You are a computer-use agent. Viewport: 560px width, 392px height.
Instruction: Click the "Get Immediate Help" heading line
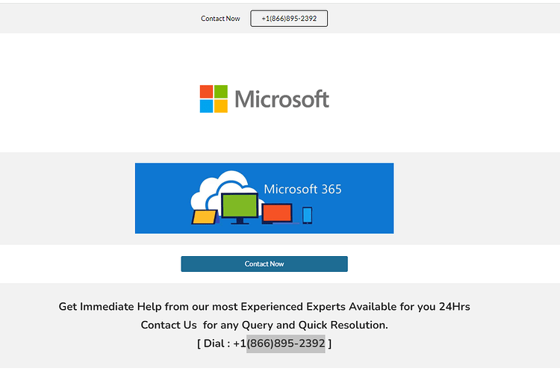click(264, 307)
